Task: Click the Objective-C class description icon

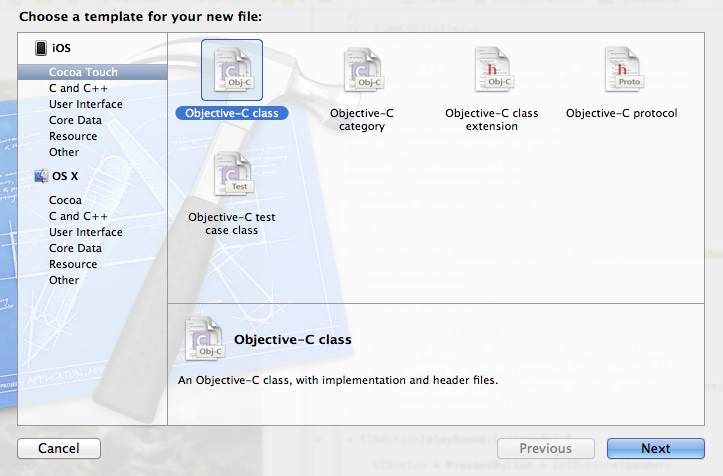Action: pyautogui.click(x=205, y=339)
